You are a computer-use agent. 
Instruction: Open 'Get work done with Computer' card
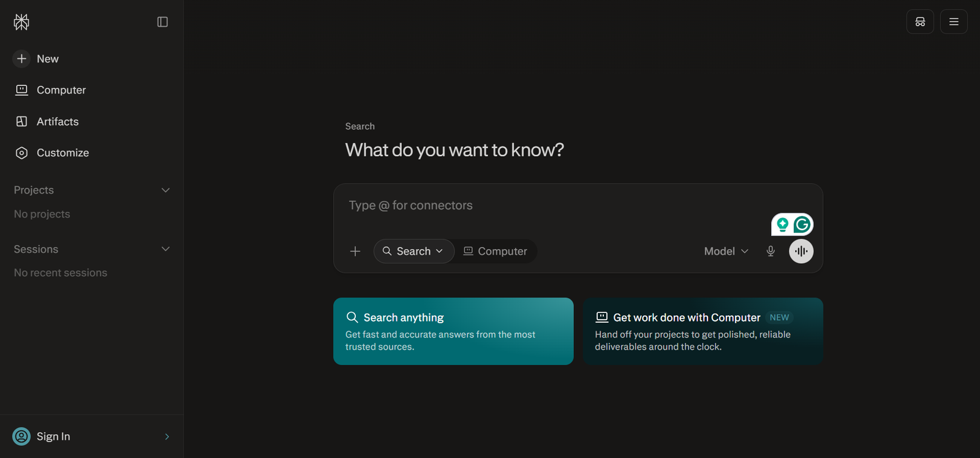tap(703, 331)
